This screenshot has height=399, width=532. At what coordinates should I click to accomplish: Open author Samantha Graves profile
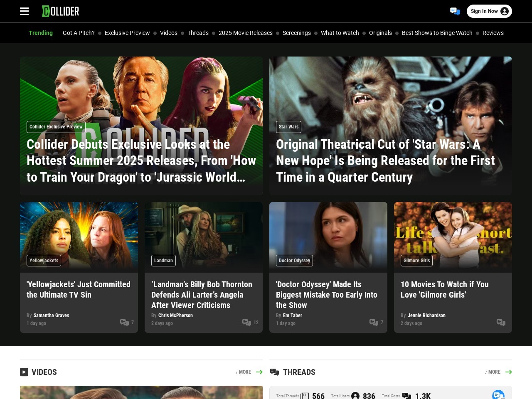pyautogui.click(x=51, y=315)
